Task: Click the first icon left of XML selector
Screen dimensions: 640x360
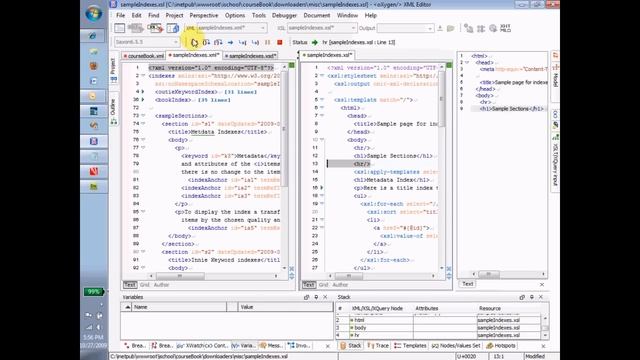Action: 120,28
